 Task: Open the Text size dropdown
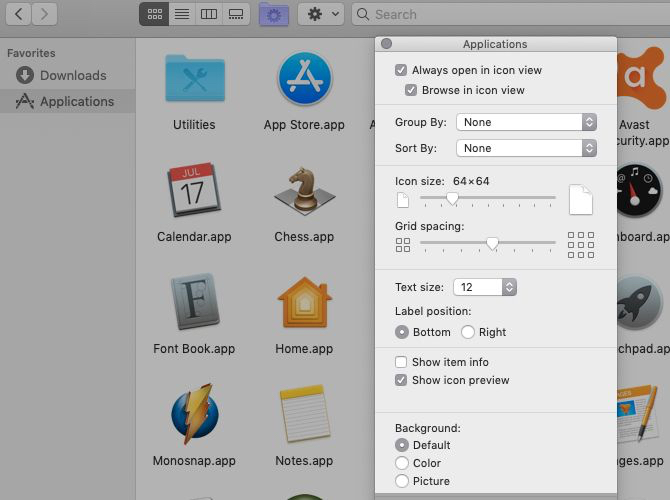[485, 287]
